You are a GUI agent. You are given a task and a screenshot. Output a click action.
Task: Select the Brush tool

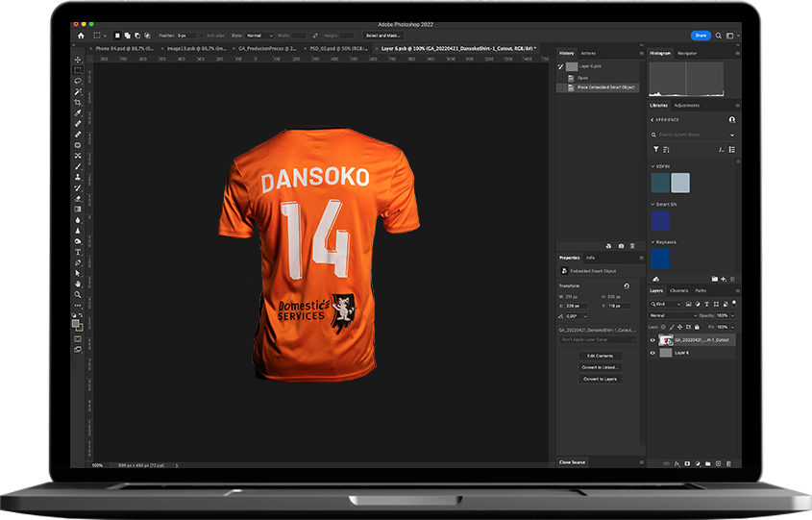click(78, 166)
